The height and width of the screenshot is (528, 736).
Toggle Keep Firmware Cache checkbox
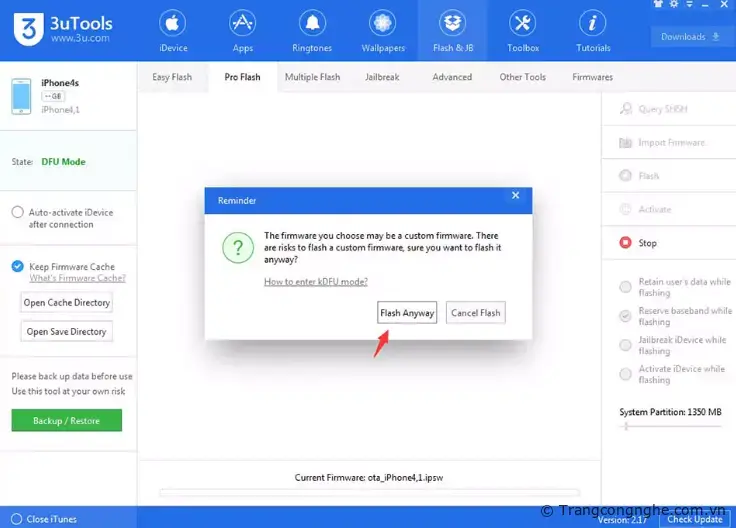(x=18, y=266)
